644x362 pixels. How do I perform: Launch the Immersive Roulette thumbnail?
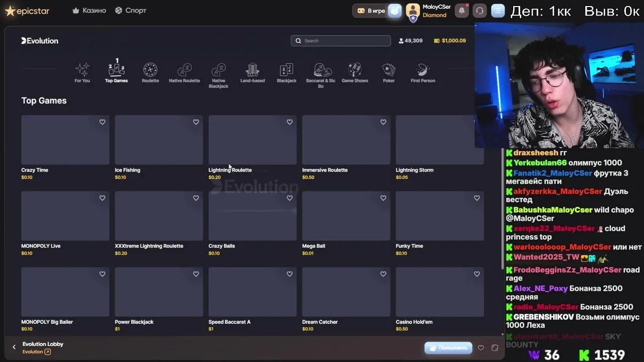tap(346, 140)
